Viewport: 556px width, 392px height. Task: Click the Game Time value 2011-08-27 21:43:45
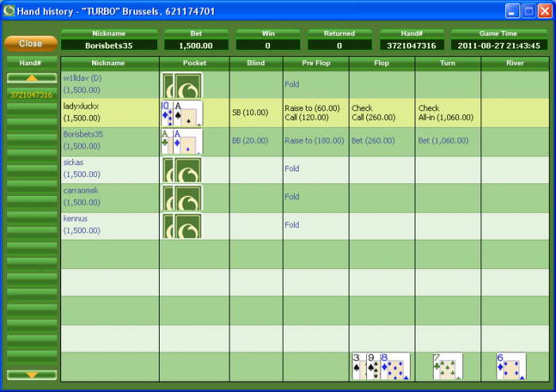click(x=499, y=45)
